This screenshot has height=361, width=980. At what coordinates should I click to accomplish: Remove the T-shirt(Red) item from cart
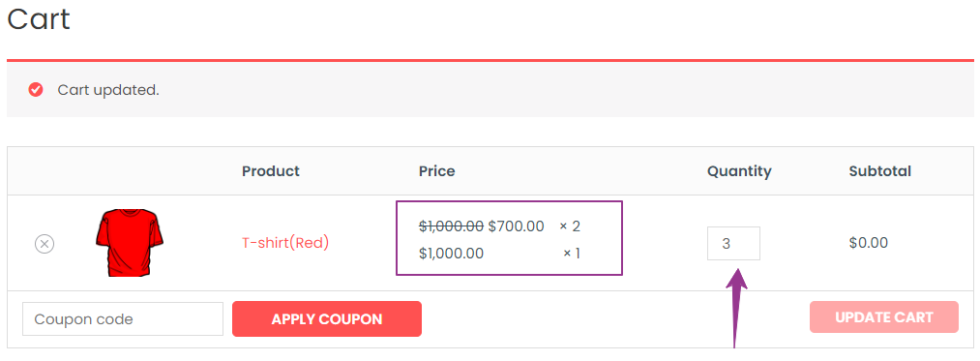(45, 243)
